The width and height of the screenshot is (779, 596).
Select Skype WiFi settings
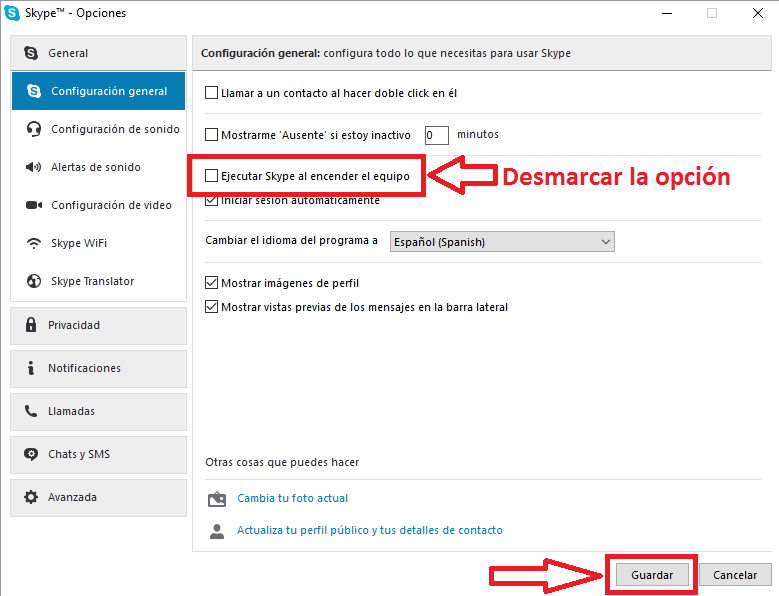pos(98,243)
